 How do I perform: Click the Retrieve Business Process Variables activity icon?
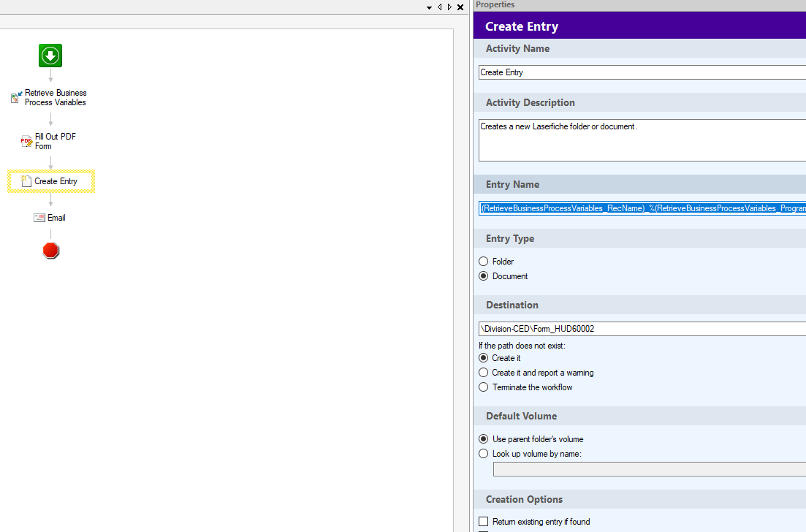[17, 97]
